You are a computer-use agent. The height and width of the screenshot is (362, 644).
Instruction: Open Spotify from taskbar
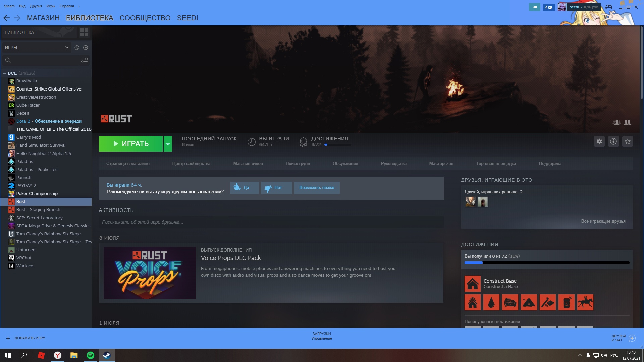coord(91,355)
